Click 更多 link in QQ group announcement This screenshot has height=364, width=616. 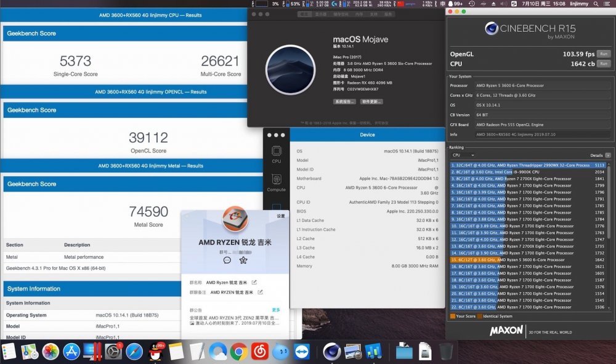coord(276,310)
